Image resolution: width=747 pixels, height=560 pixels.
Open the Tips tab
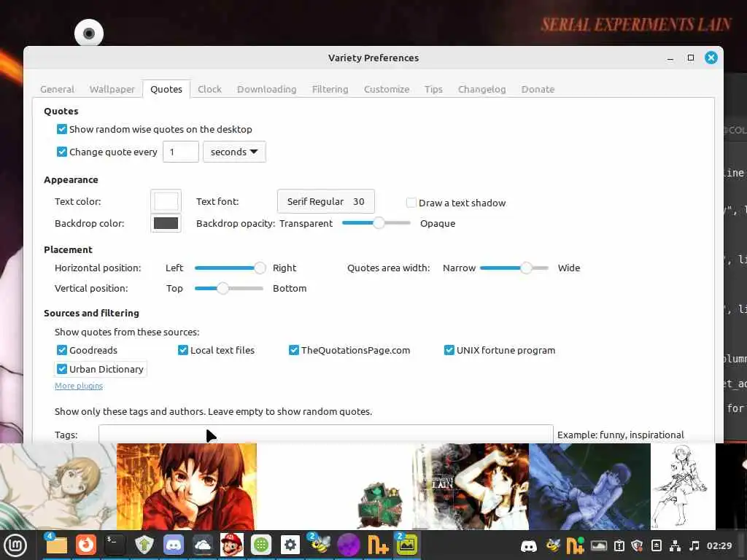pos(433,89)
